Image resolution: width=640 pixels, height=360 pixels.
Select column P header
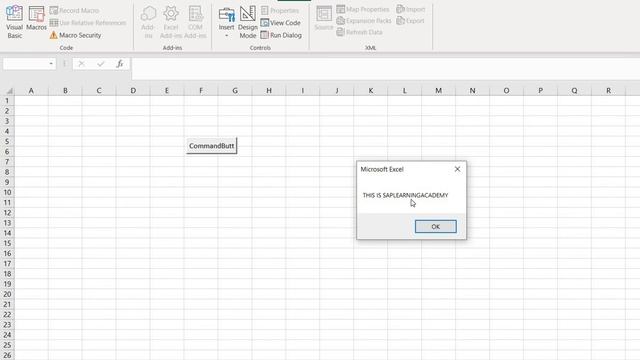coord(540,91)
